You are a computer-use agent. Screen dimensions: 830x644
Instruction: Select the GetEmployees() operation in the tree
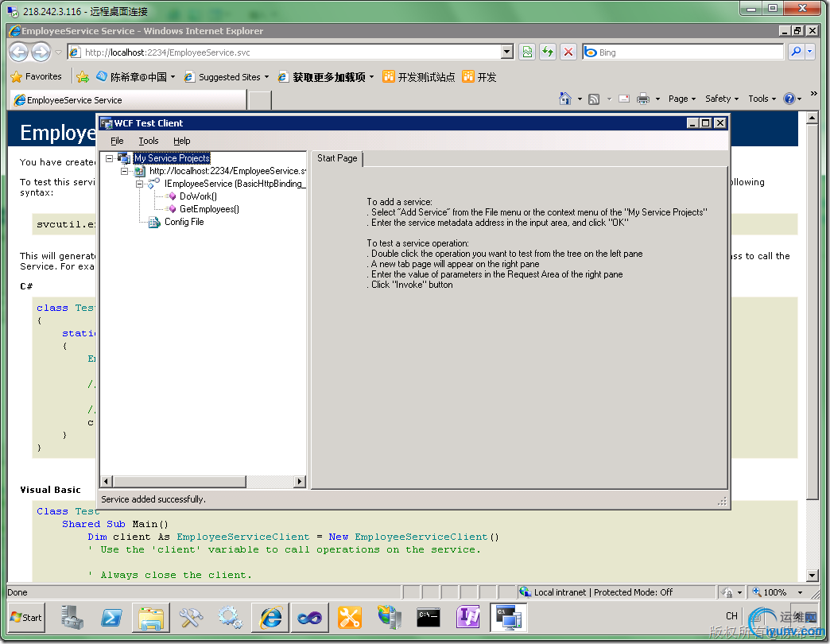click(x=209, y=209)
